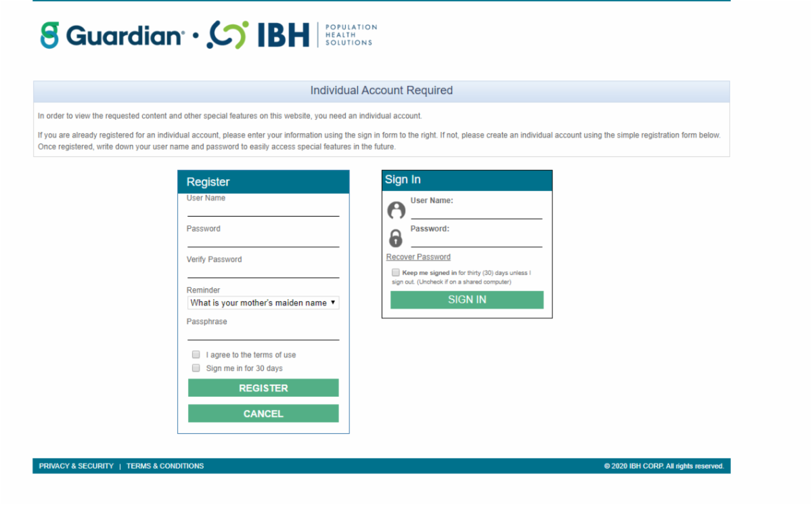The height and width of the screenshot is (505, 812).
Task: Click the padlock icon beside Password
Action: coord(397,238)
